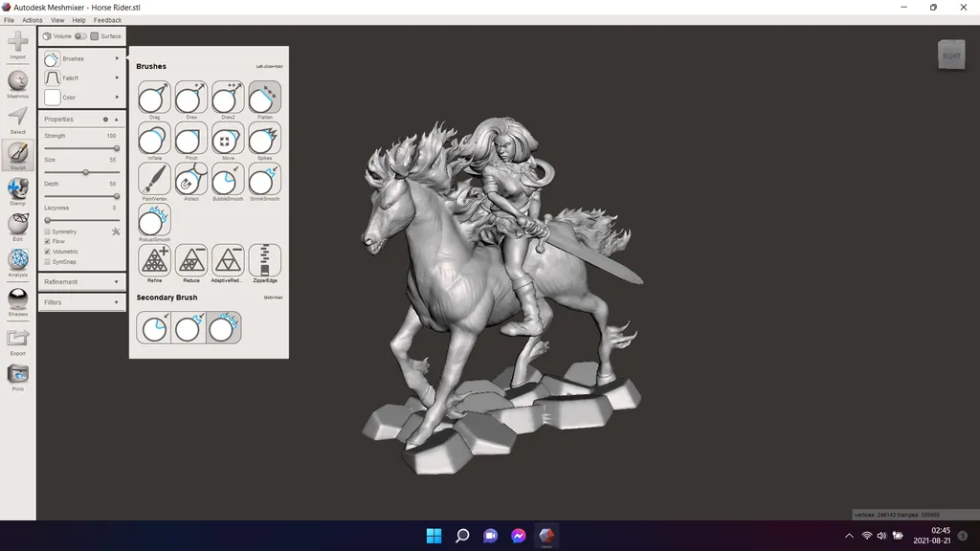Open the Meshmix tool

pos(17,83)
